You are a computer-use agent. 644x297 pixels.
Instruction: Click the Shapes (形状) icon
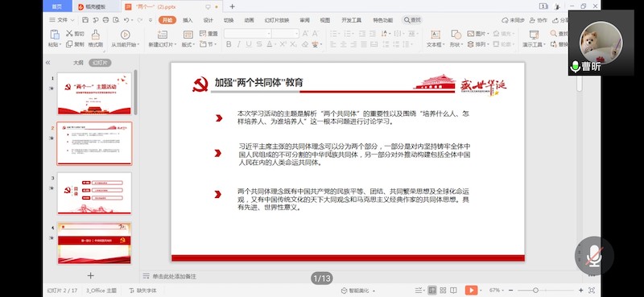(x=456, y=35)
